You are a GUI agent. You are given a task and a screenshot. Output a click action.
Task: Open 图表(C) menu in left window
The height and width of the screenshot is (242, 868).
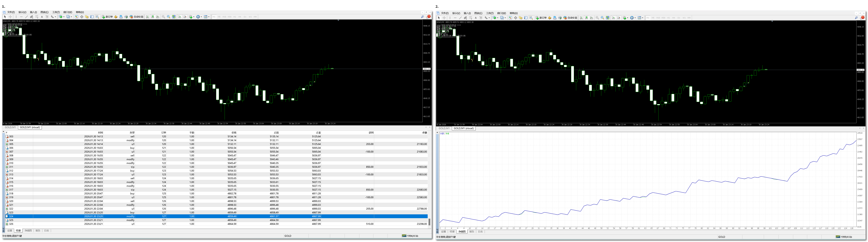pos(44,12)
